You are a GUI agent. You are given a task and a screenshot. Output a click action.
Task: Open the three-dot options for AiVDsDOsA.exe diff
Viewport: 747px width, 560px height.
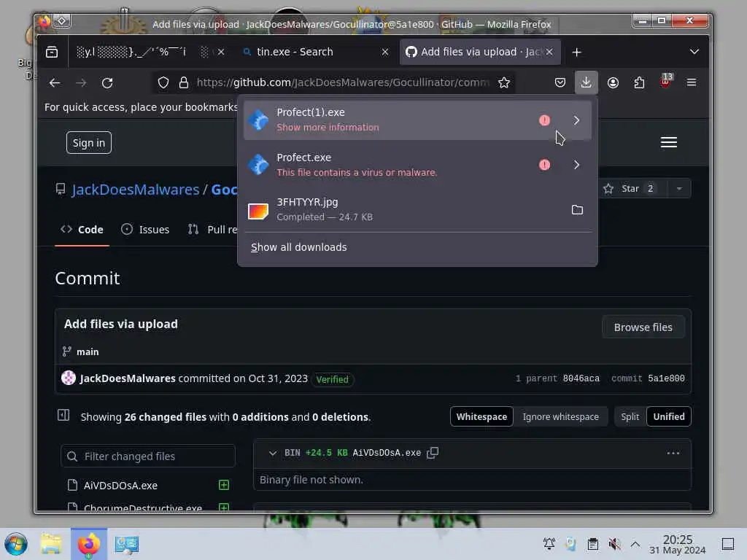pyautogui.click(x=673, y=454)
